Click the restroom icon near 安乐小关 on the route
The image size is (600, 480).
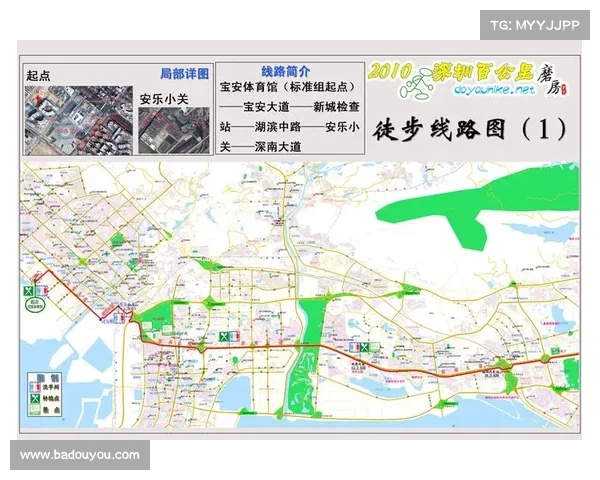[x=120, y=318]
